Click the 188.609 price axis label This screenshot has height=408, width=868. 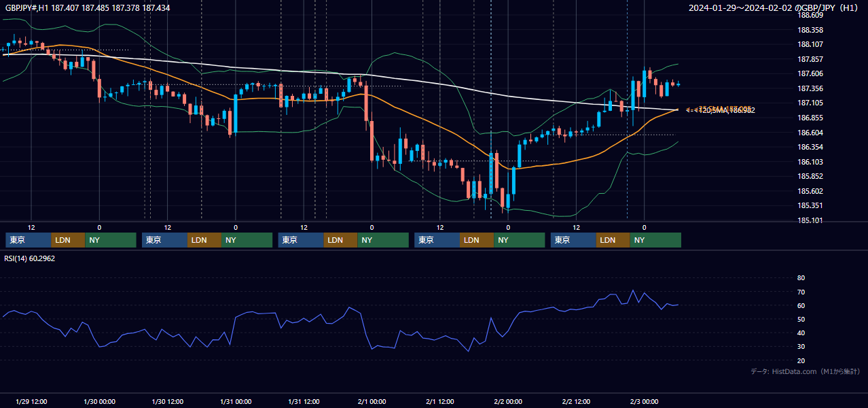click(x=810, y=15)
